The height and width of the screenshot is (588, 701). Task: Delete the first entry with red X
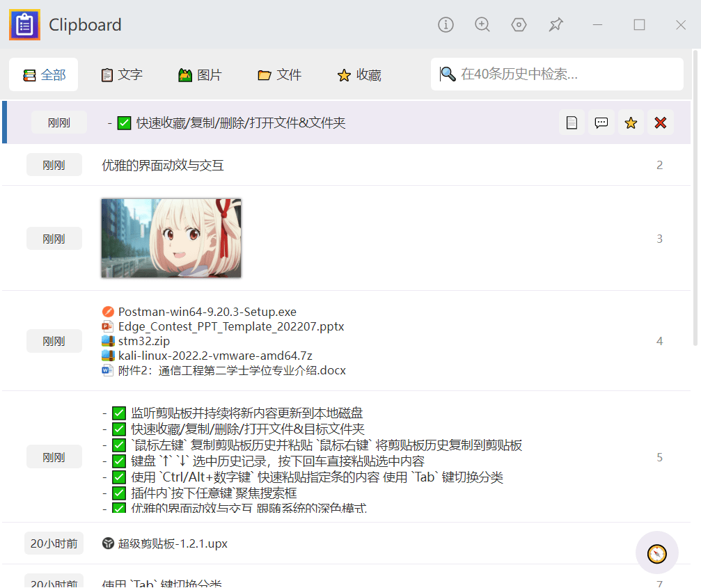[x=661, y=123]
